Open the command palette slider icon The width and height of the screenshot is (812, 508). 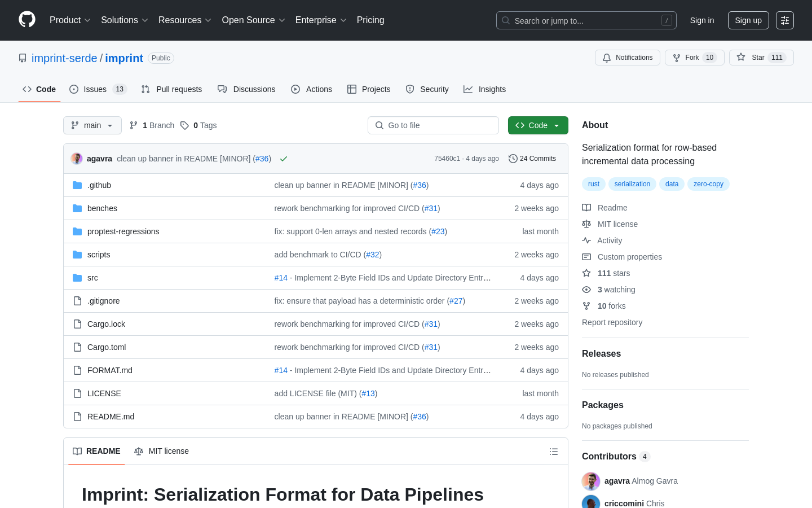[x=785, y=20]
